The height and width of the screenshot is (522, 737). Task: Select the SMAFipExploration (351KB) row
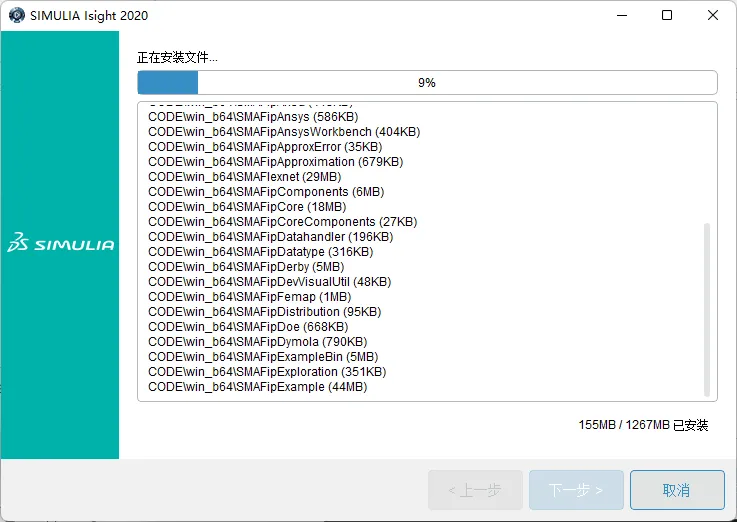point(267,372)
